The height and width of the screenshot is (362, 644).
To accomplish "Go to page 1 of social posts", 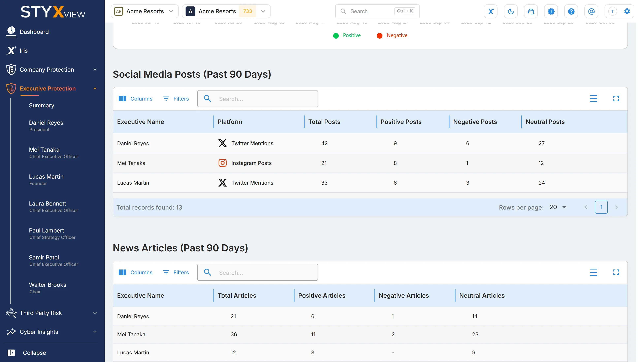I will click(601, 207).
